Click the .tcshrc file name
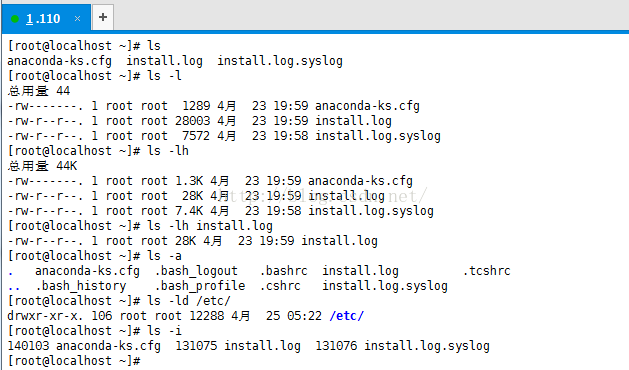 pyautogui.click(x=486, y=271)
